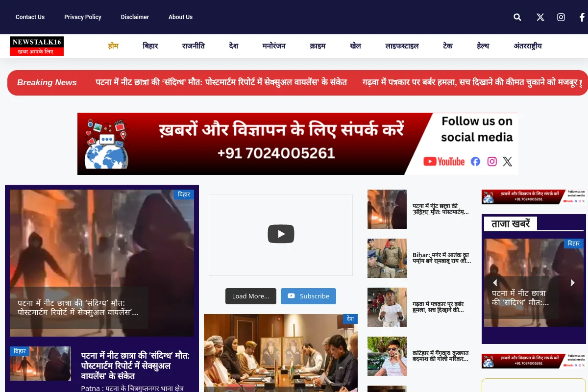Viewport: 588px width, 392px height.
Task: Open small ad banner below ताजा खबरें
Action: coord(534,361)
